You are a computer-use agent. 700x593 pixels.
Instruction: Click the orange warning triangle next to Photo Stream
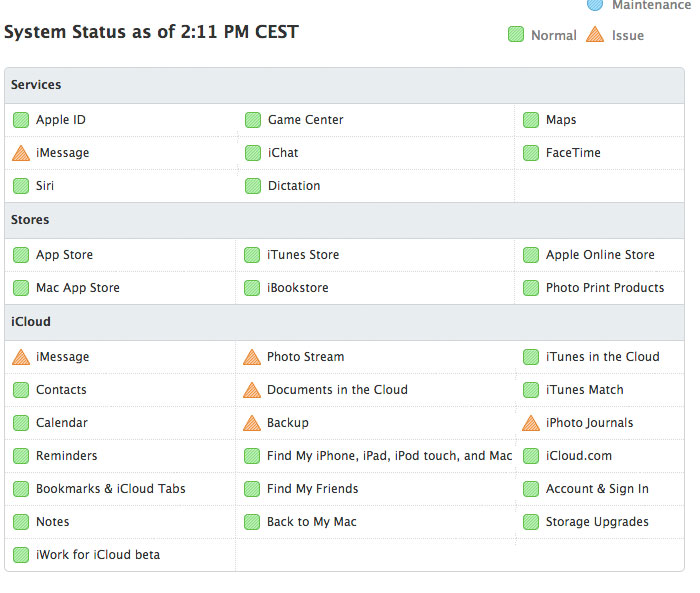coord(252,357)
